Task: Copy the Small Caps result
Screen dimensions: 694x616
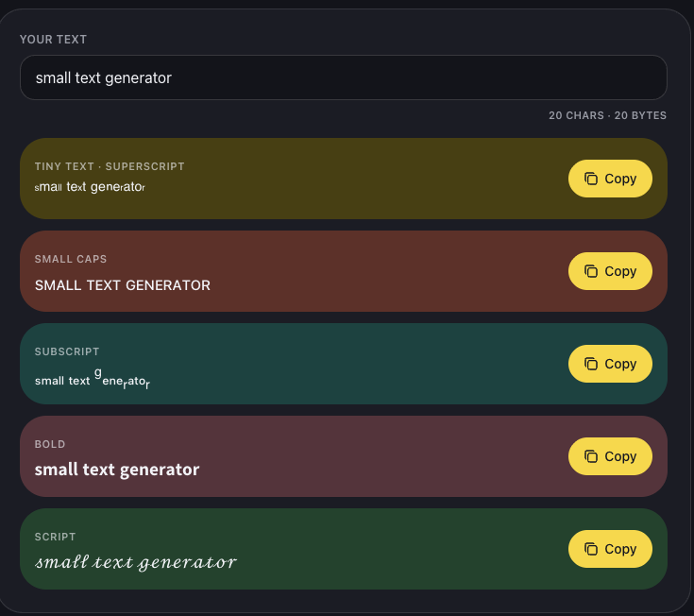Action: [610, 271]
